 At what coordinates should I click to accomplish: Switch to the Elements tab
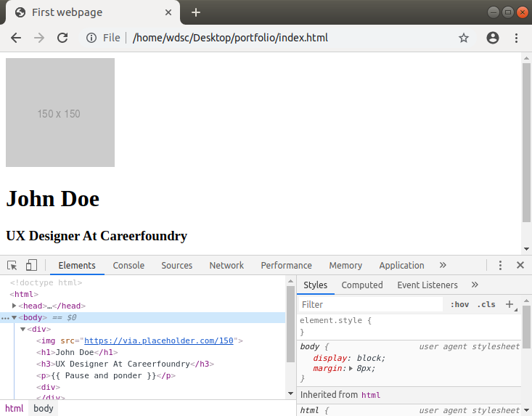(77, 265)
